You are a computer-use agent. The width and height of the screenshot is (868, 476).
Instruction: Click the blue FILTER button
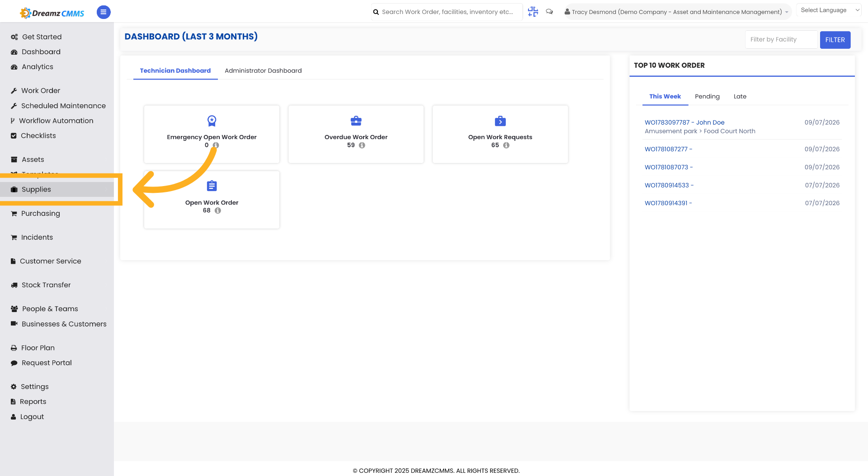pos(835,40)
